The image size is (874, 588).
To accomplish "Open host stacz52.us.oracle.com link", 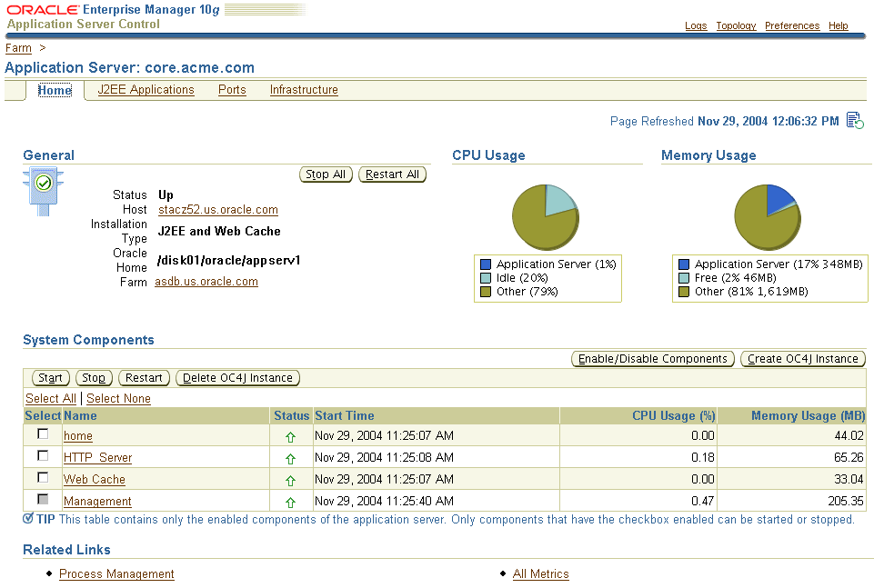I will coord(218,210).
